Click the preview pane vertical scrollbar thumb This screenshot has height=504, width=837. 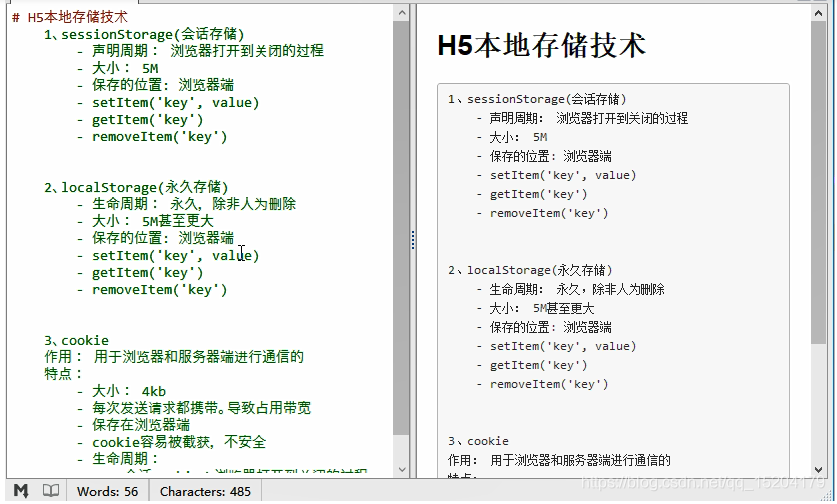818,183
